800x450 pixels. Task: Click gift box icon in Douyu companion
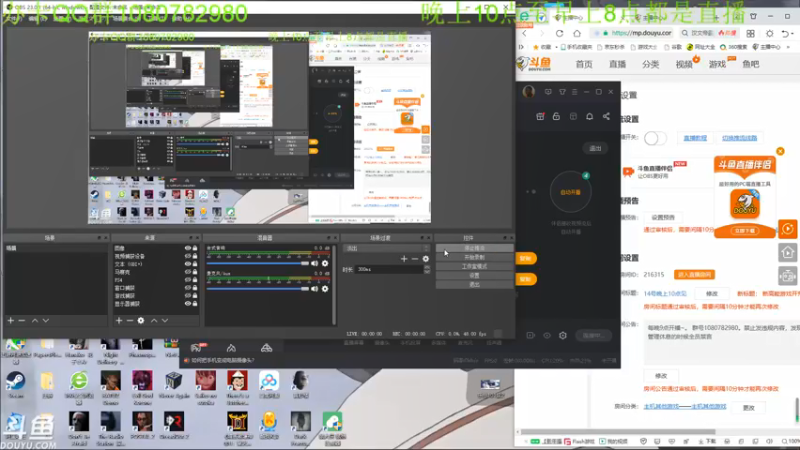click(x=540, y=116)
